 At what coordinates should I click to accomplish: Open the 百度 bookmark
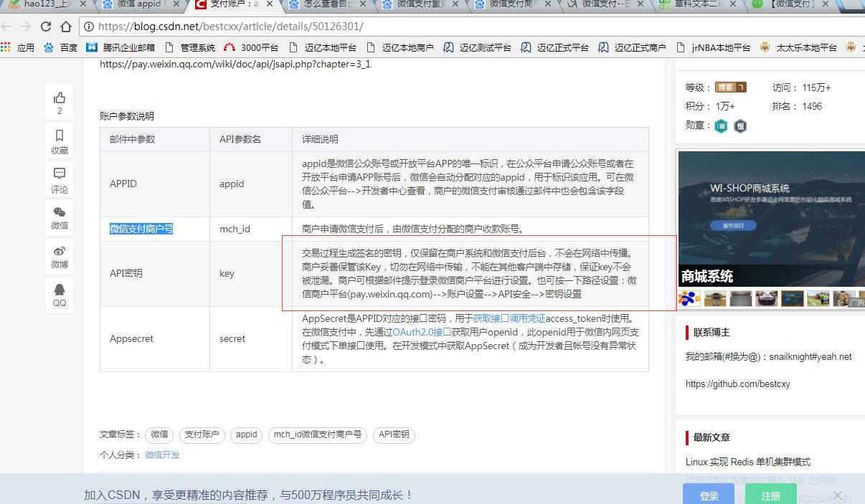point(61,47)
